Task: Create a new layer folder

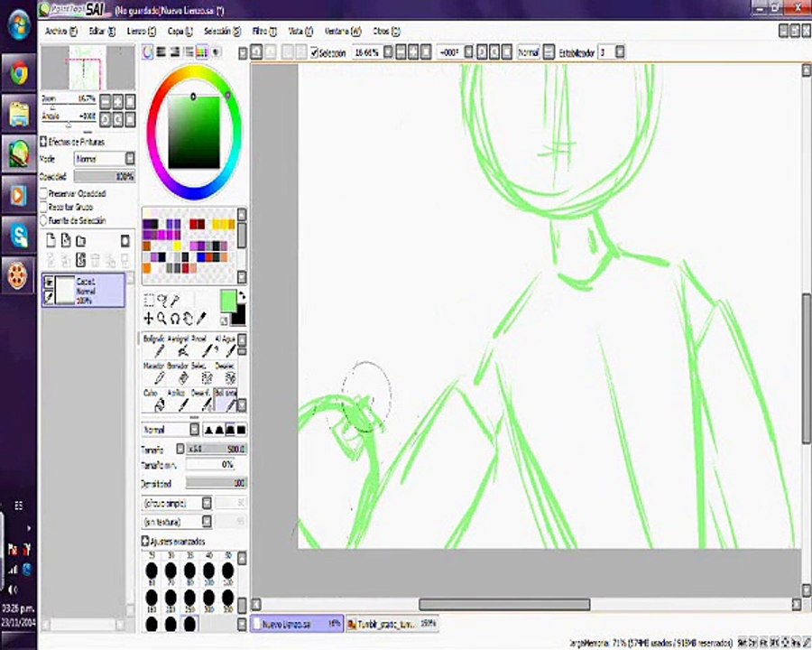Action: click(81, 240)
